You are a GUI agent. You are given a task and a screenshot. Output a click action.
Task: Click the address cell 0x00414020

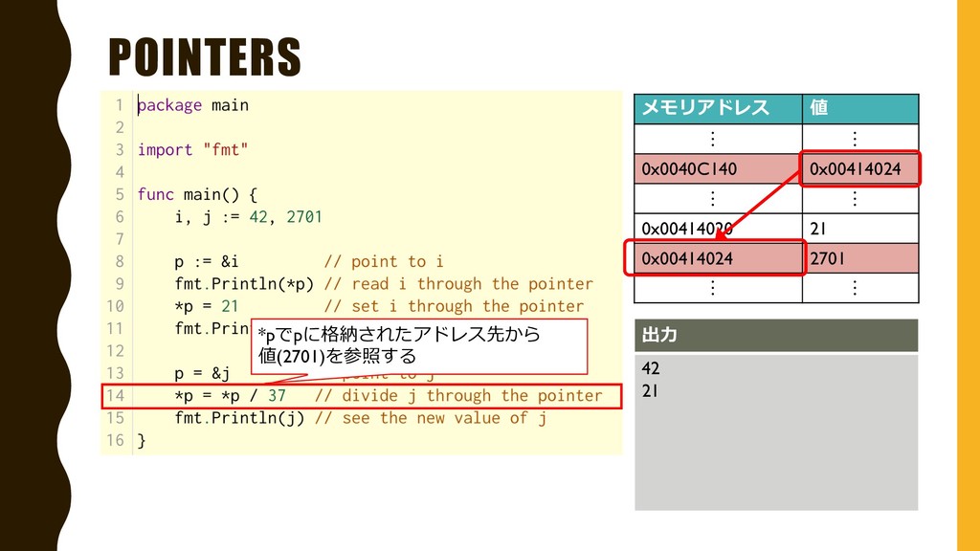[718, 229]
